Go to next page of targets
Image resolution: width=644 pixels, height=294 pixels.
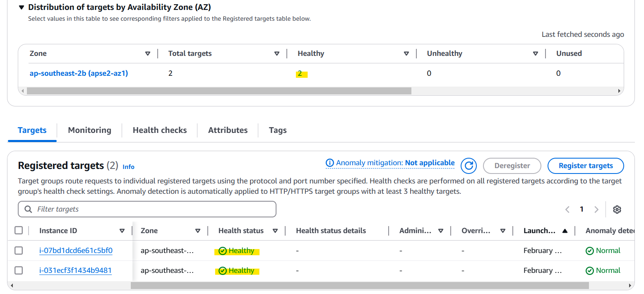[596, 210]
